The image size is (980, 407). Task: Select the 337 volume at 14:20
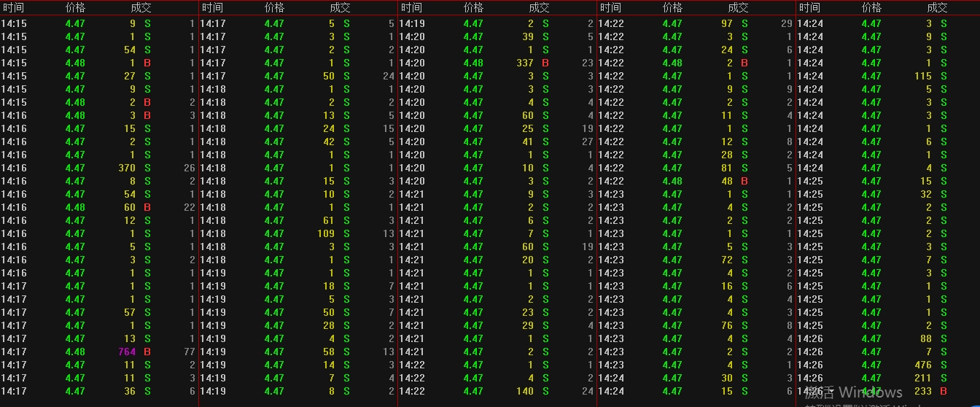point(525,63)
